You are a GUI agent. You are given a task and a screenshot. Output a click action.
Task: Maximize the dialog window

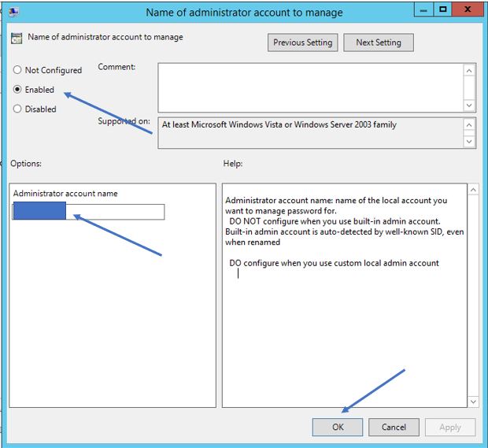tap(442, 9)
